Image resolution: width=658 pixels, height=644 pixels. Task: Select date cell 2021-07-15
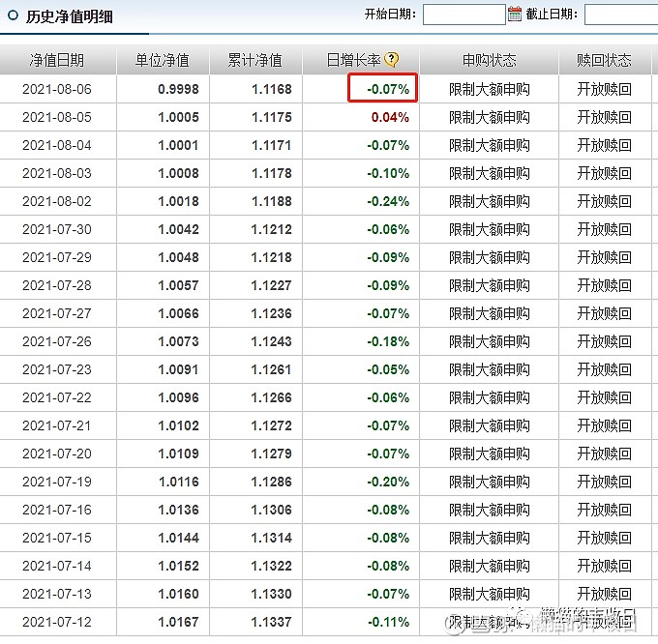pyautogui.click(x=57, y=538)
